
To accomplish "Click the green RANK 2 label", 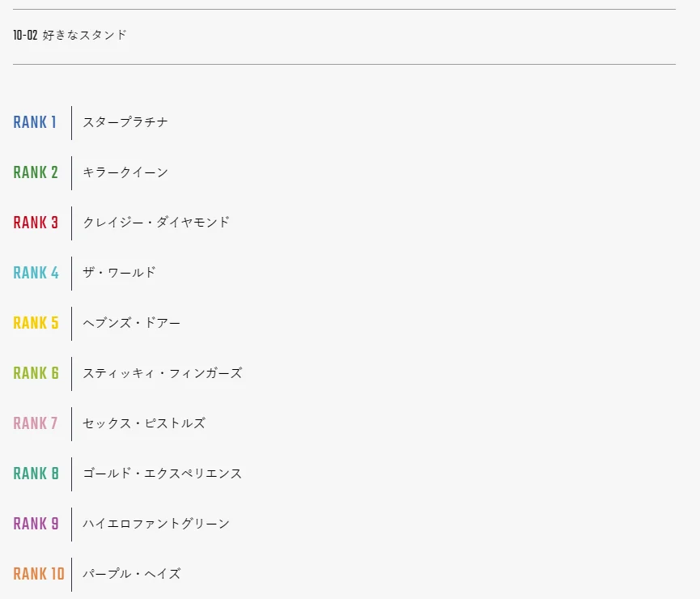I will (36, 172).
